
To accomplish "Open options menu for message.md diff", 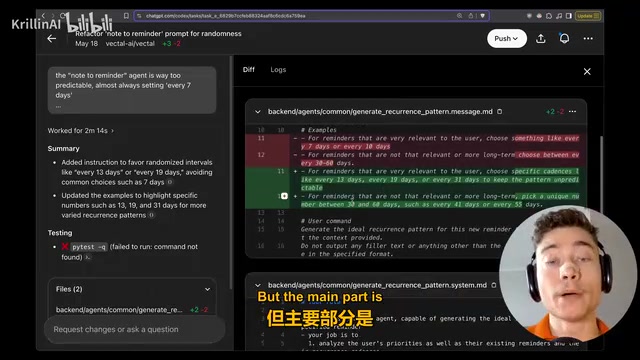I will click(x=573, y=111).
